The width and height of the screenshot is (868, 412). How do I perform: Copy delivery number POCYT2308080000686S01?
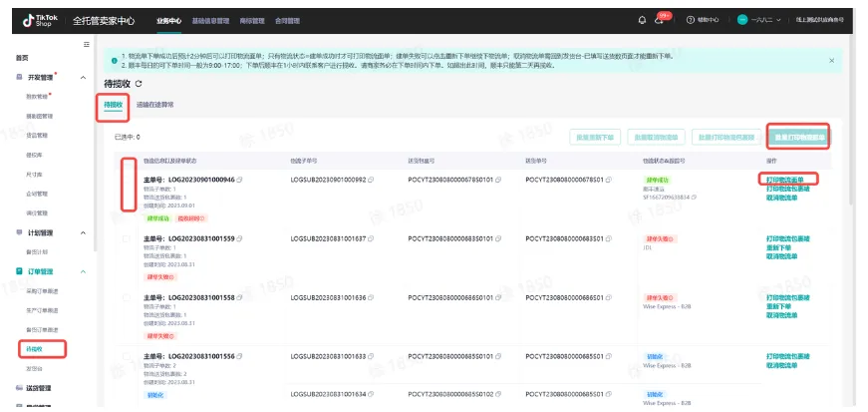(x=609, y=297)
